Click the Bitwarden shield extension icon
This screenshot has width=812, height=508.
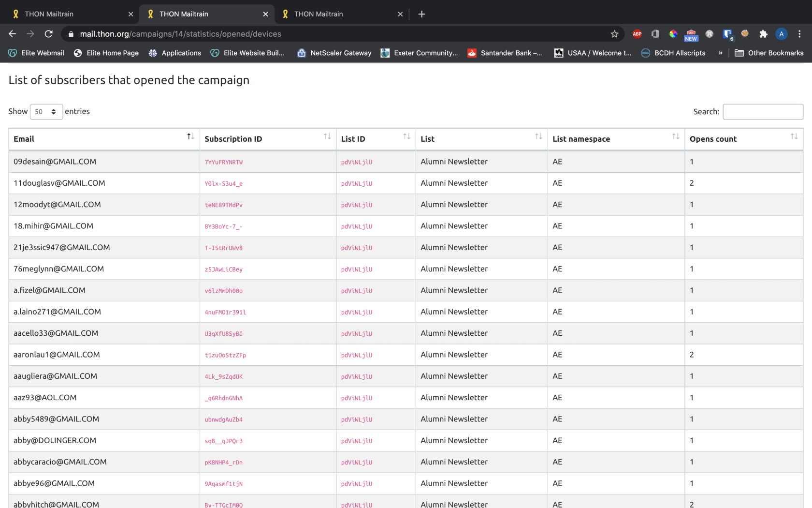tap(727, 34)
